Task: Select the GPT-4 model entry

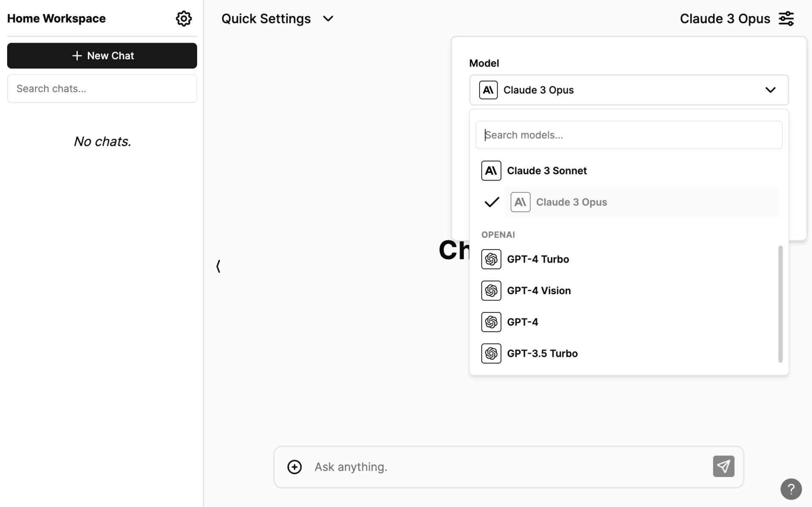Action: pyautogui.click(x=522, y=322)
